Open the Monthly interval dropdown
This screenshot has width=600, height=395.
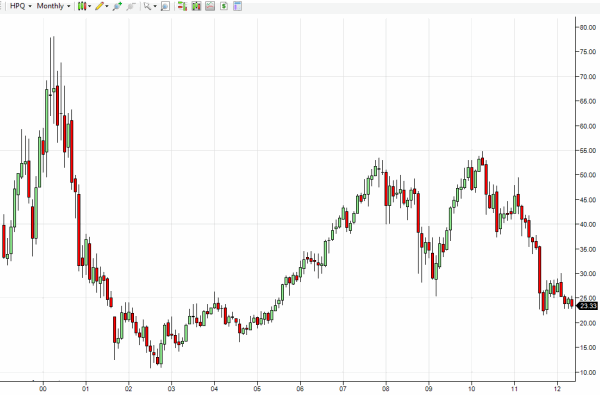pyautogui.click(x=54, y=6)
